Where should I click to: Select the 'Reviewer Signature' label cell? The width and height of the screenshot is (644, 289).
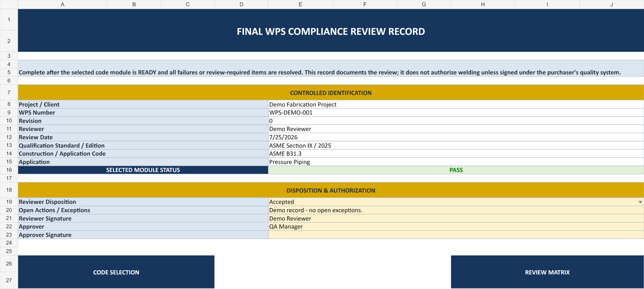(143, 218)
